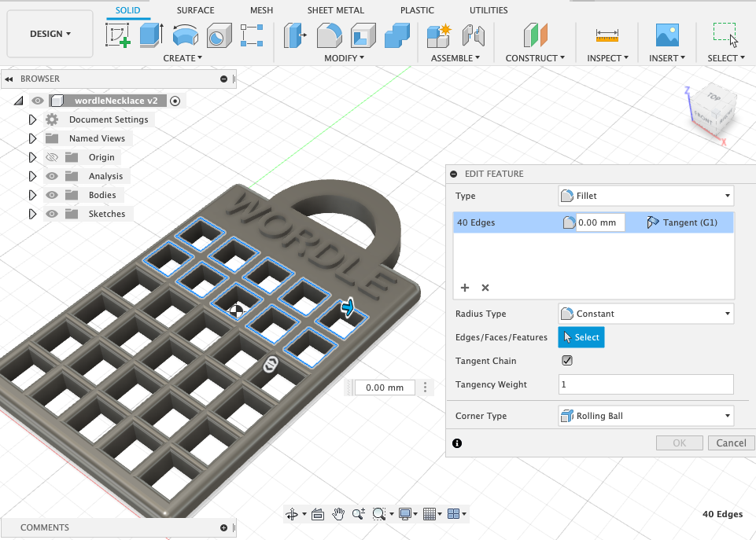Select the Revolve tool icon

point(185,35)
